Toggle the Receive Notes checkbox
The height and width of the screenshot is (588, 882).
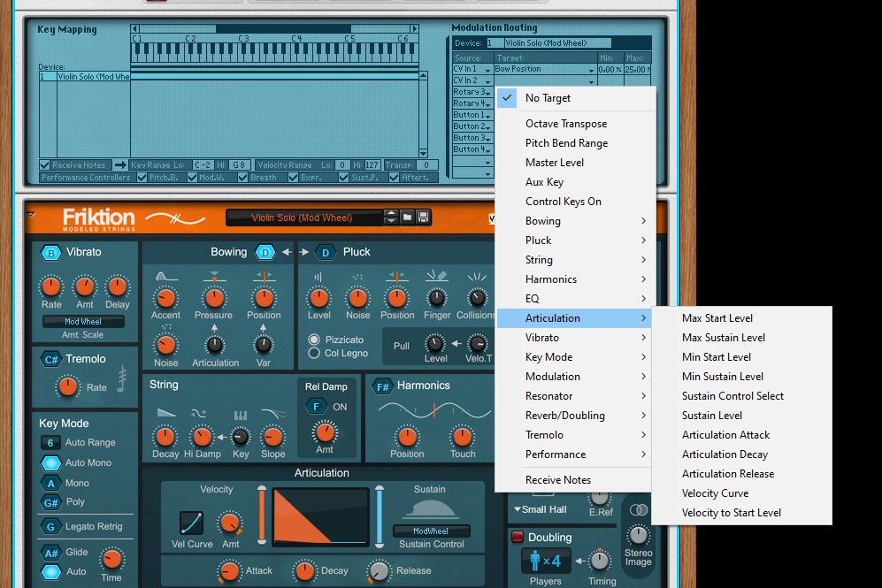click(45, 164)
